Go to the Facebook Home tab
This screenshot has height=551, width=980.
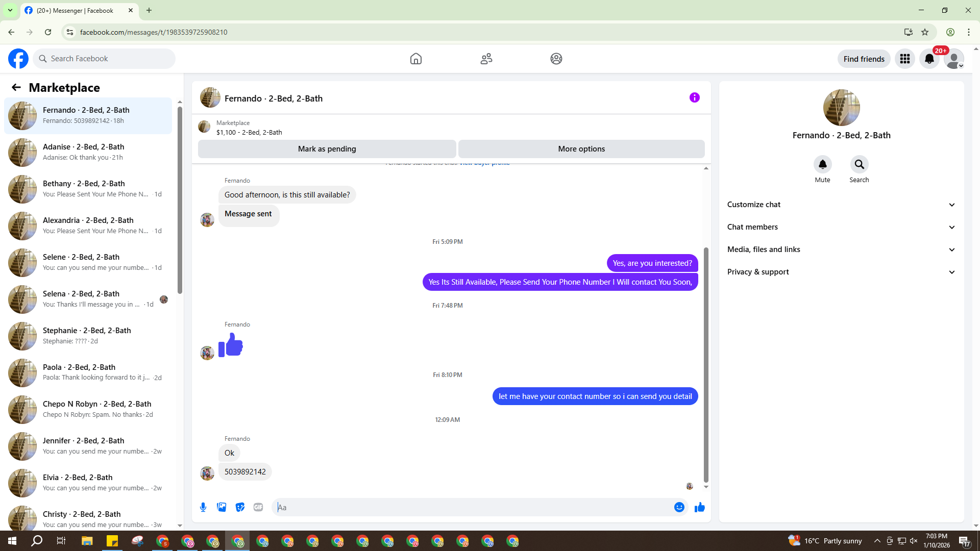tap(415, 59)
